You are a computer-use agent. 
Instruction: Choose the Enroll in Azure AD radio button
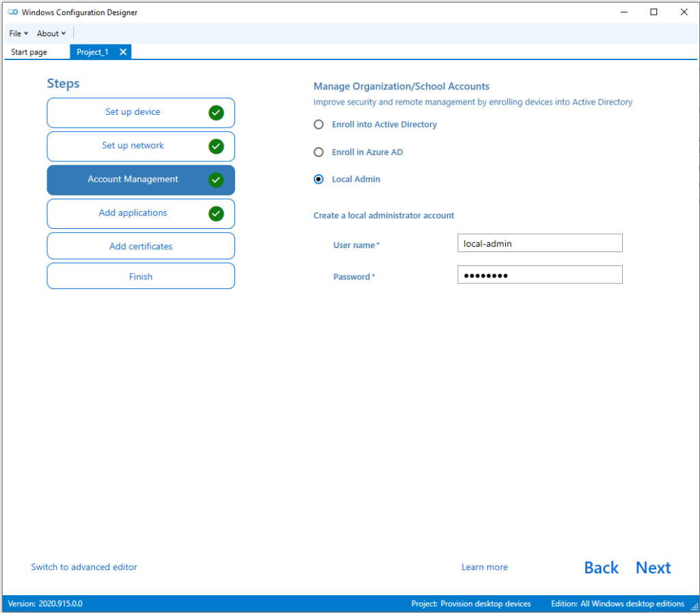(x=319, y=152)
